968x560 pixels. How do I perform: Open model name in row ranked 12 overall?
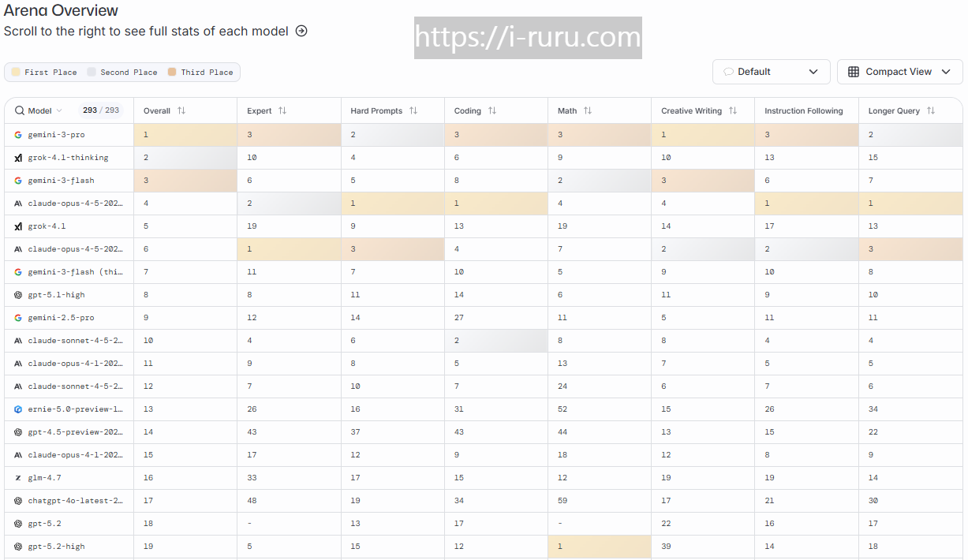tap(76, 386)
